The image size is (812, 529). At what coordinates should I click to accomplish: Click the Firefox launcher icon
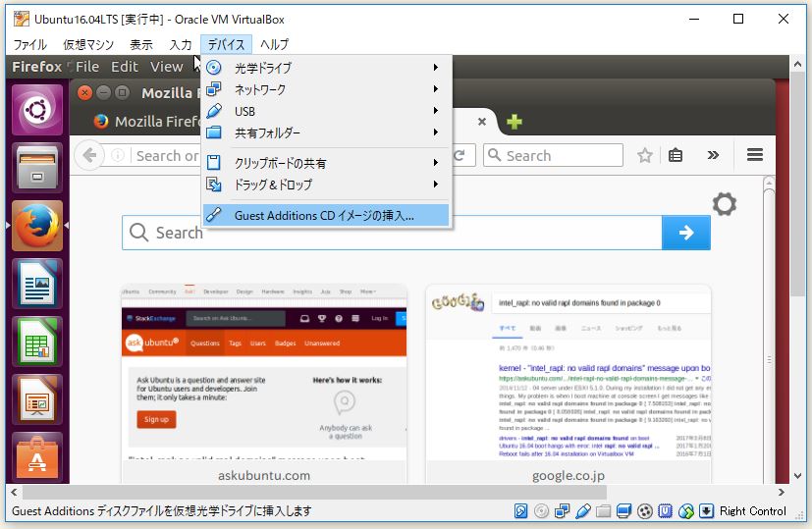pyautogui.click(x=36, y=226)
